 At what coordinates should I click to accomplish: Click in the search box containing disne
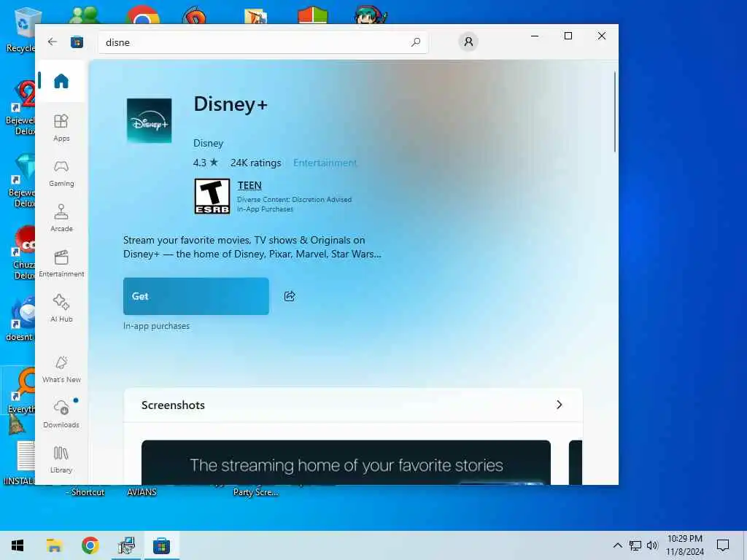point(263,42)
